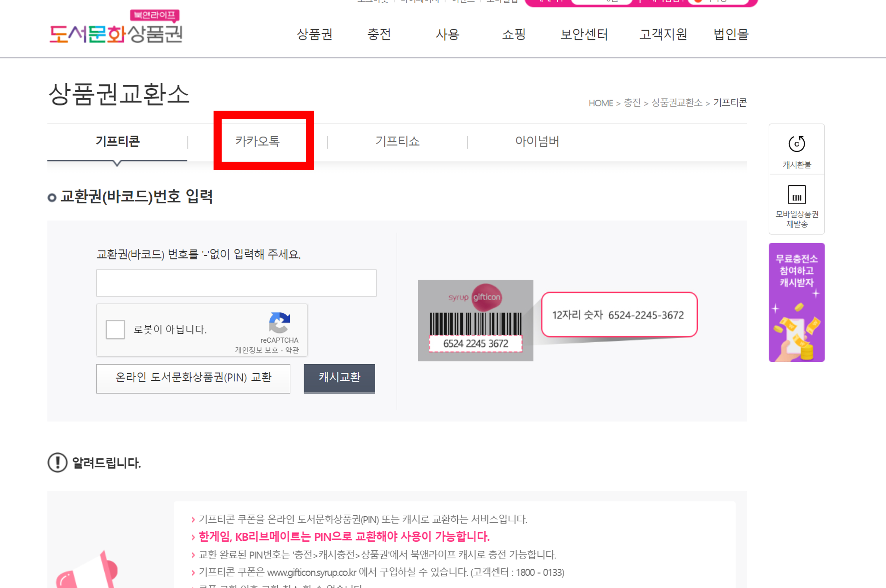Click the 상품권교환소 breadcrumb link
This screenshot has height=588, width=886.
click(x=677, y=103)
